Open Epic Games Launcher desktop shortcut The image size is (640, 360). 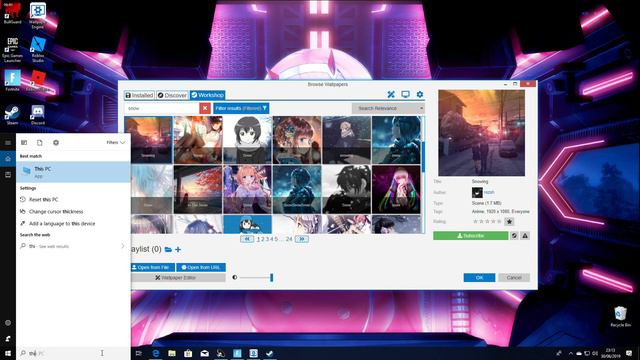tap(12, 49)
